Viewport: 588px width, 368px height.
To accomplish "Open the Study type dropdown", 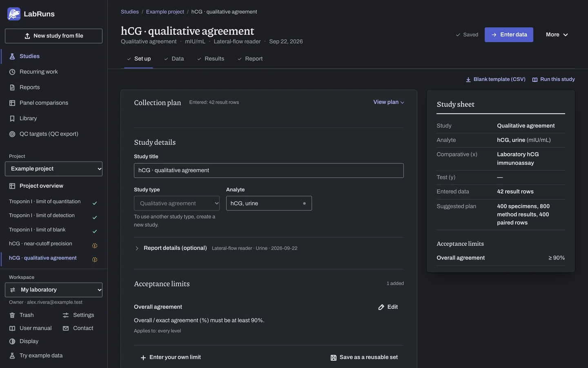I will click(x=177, y=203).
